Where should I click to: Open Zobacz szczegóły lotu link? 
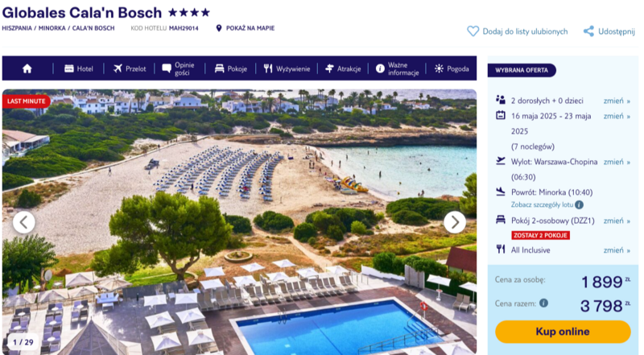[x=542, y=204]
